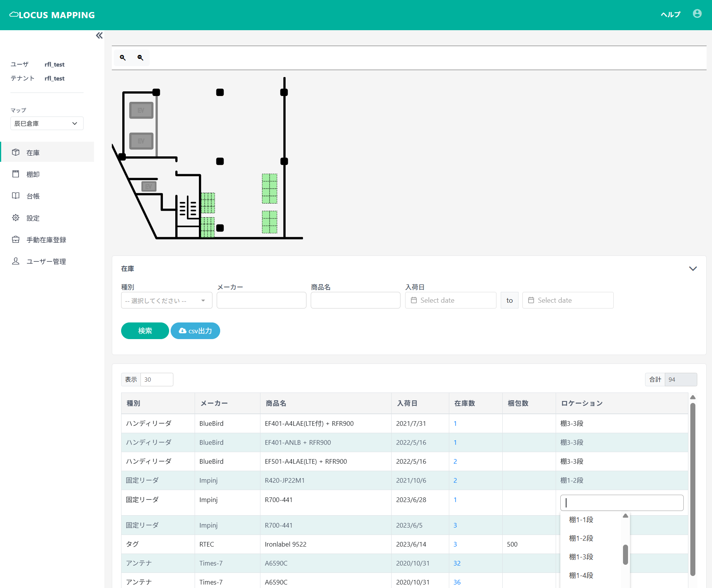Click the start Select date field
This screenshot has height=588, width=712.
point(450,300)
